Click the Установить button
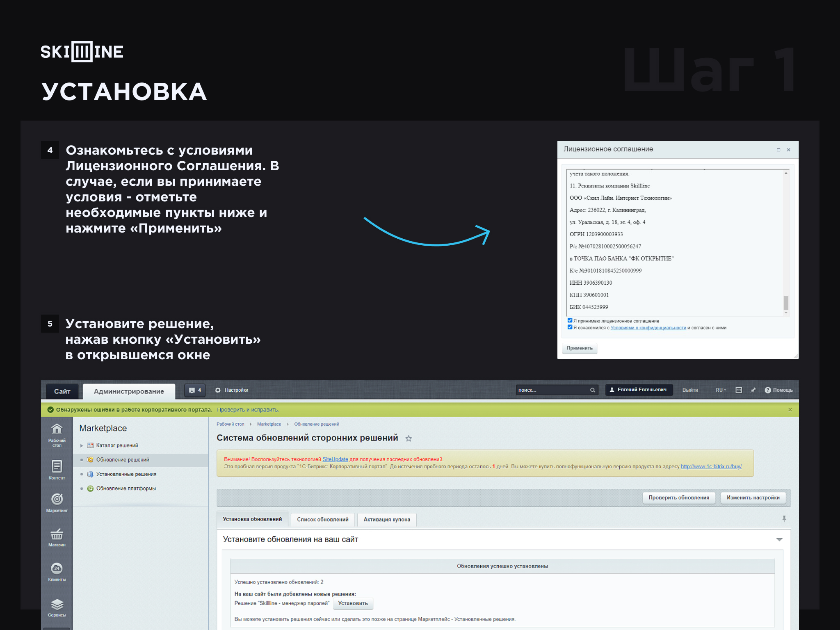Screen dimensions: 840x630 [353, 603]
